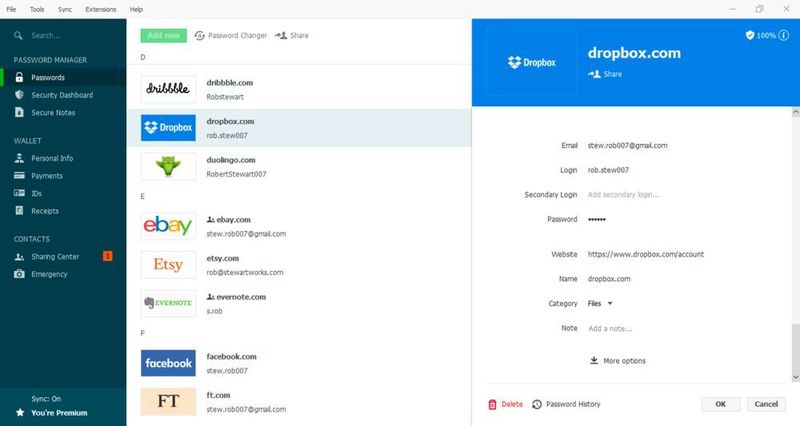
Task: Open the Help menu
Action: (x=136, y=9)
